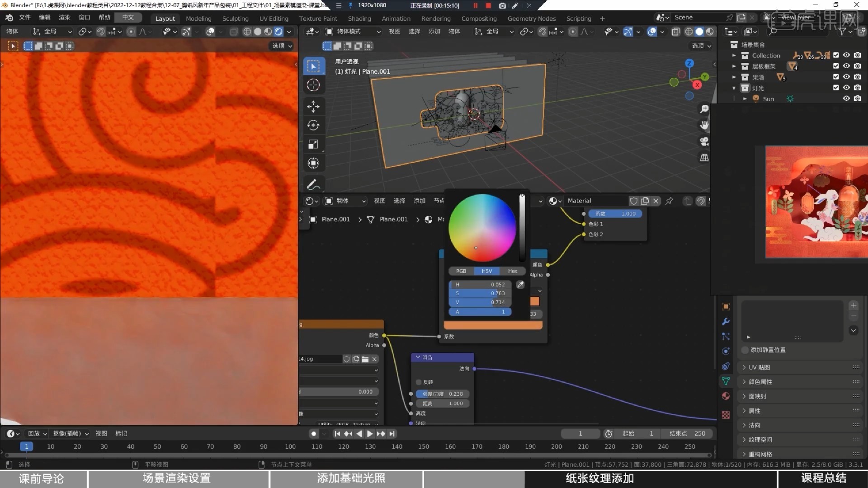Select the Rotate tool
This screenshot has height=488, width=868.
pos(313,125)
